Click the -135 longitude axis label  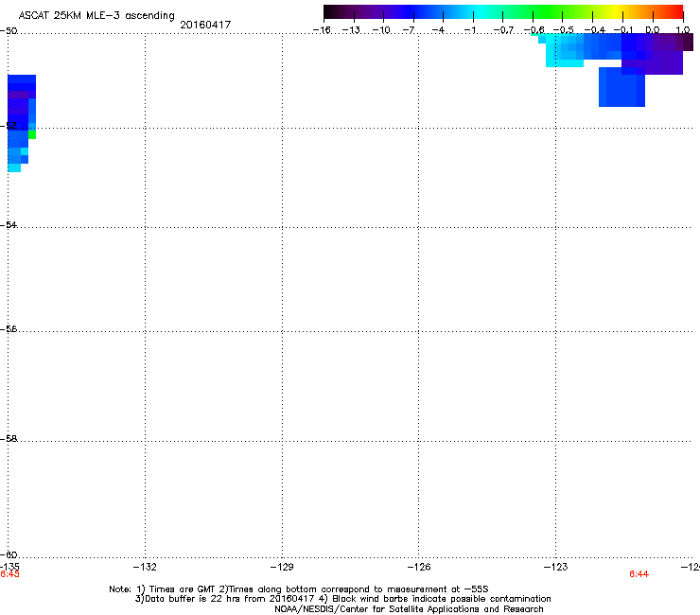click(x=9, y=567)
